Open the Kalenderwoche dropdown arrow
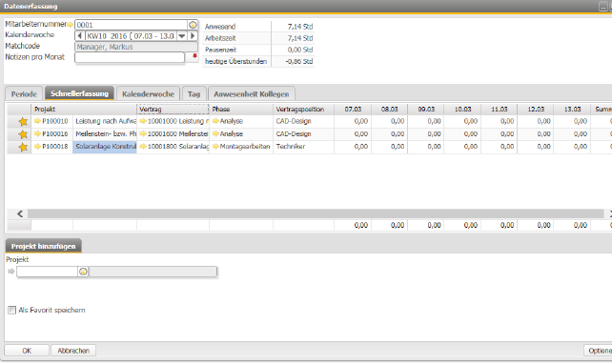 182,36
